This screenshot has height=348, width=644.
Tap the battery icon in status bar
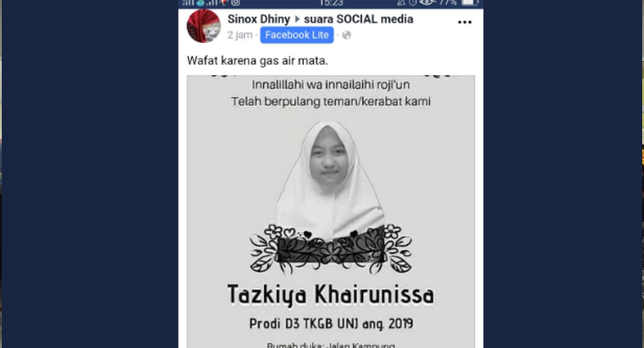[x=470, y=3]
